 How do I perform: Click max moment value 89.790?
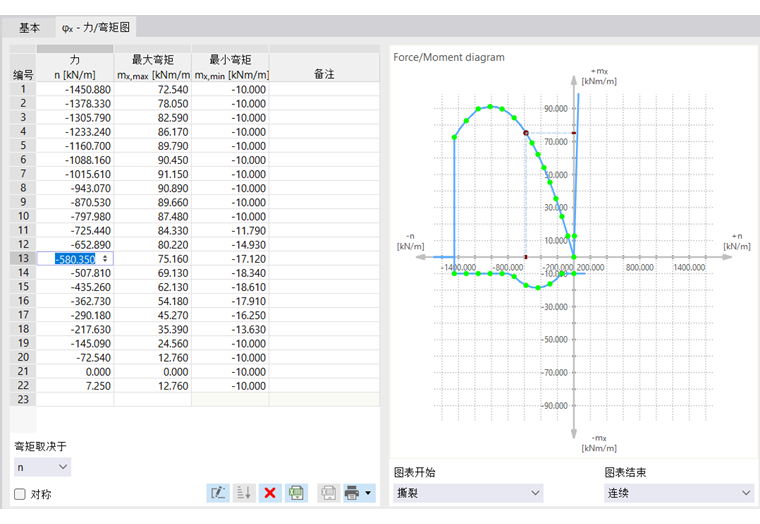(153, 146)
